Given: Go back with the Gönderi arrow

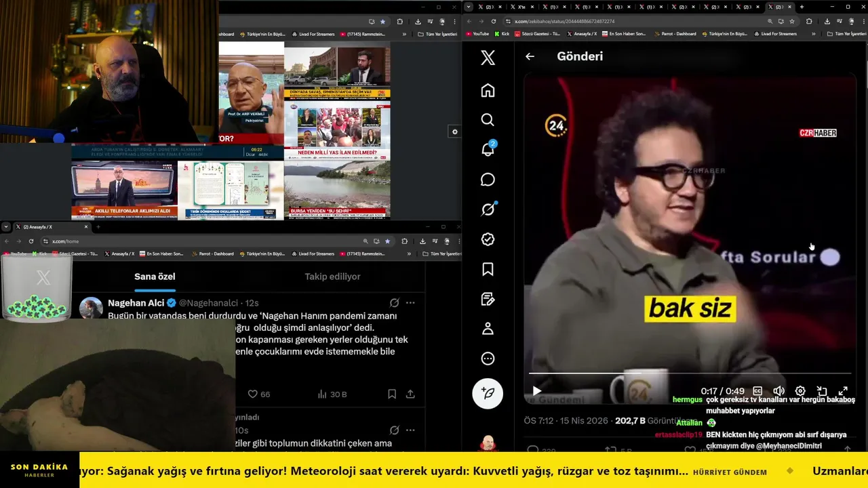Looking at the screenshot, I should [x=530, y=56].
